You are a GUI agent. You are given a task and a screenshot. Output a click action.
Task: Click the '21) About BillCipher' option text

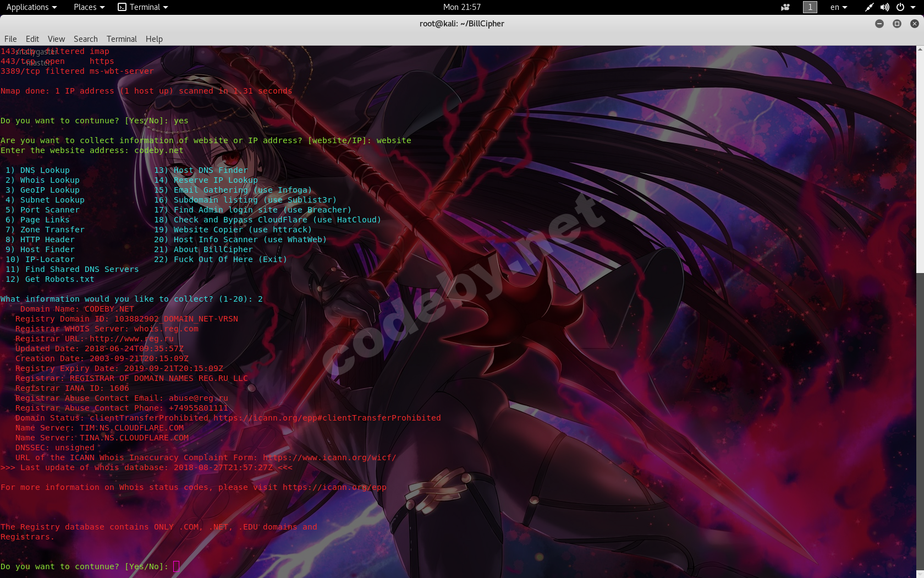pyautogui.click(x=204, y=249)
